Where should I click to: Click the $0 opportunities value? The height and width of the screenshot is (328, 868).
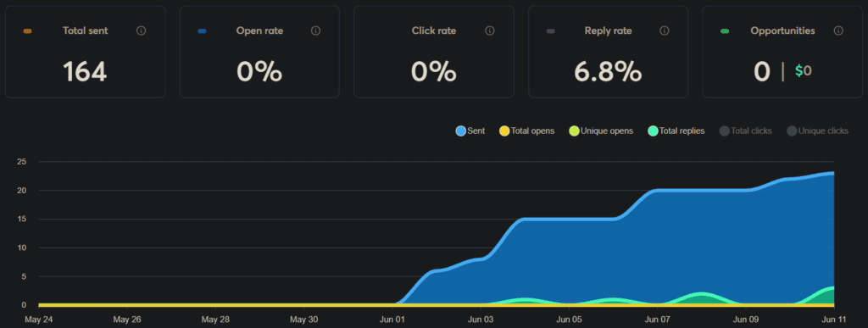[x=804, y=71]
